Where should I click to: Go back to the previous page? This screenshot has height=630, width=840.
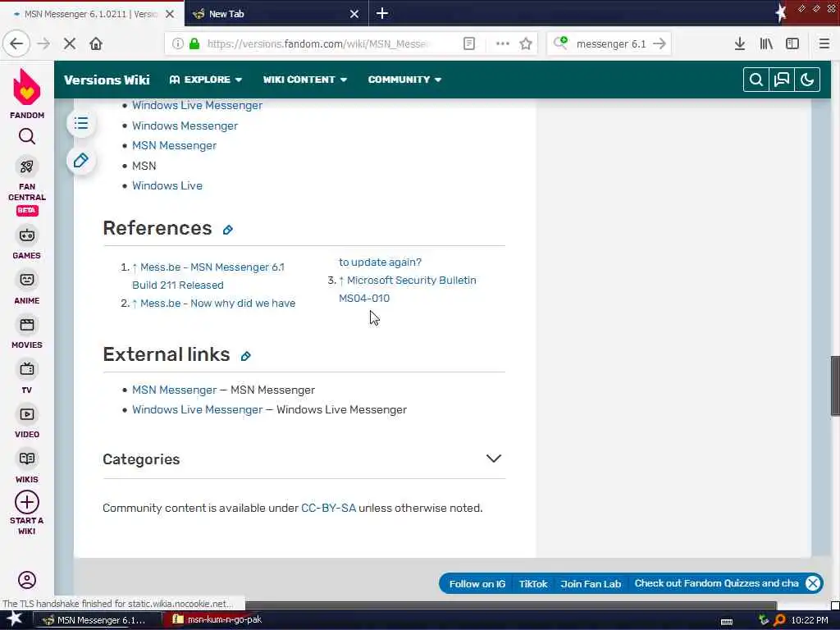click(x=16, y=43)
